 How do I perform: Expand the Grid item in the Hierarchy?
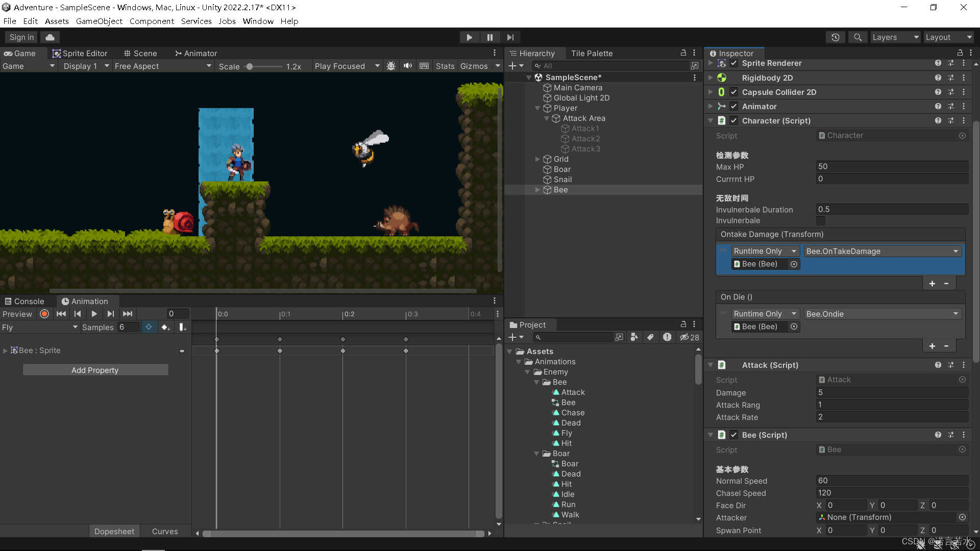pyautogui.click(x=538, y=159)
